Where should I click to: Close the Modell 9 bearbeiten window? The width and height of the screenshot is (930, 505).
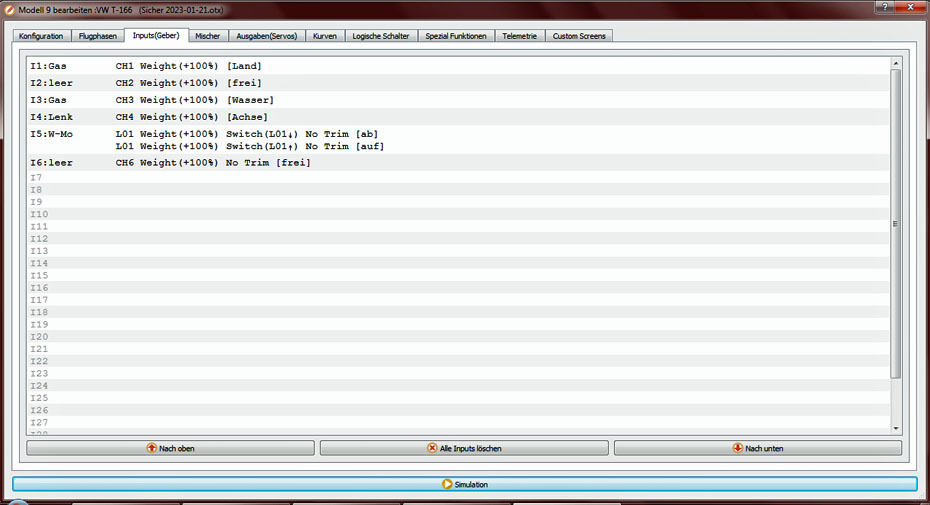tap(912, 7)
